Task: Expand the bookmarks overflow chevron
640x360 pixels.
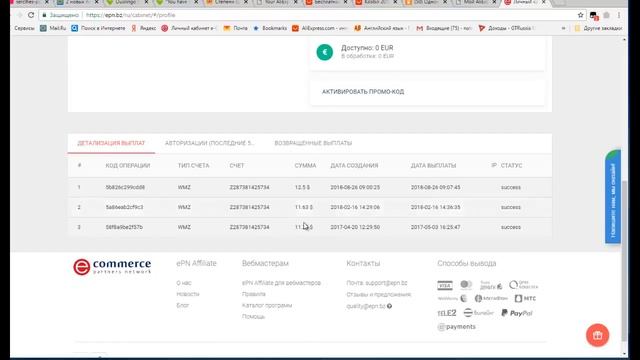Action: 564,28
